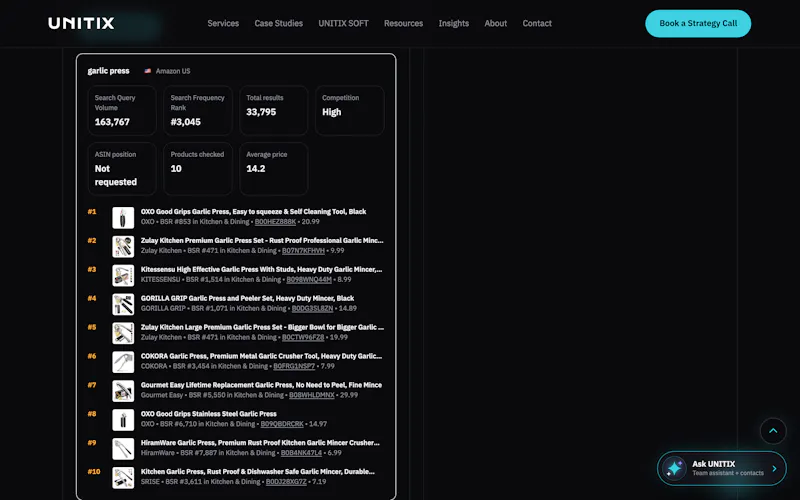The height and width of the screenshot is (500, 800).
Task: Click thumbnail of #2 Zulay Kitchen Premium set
Action: click(x=123, y=246)
